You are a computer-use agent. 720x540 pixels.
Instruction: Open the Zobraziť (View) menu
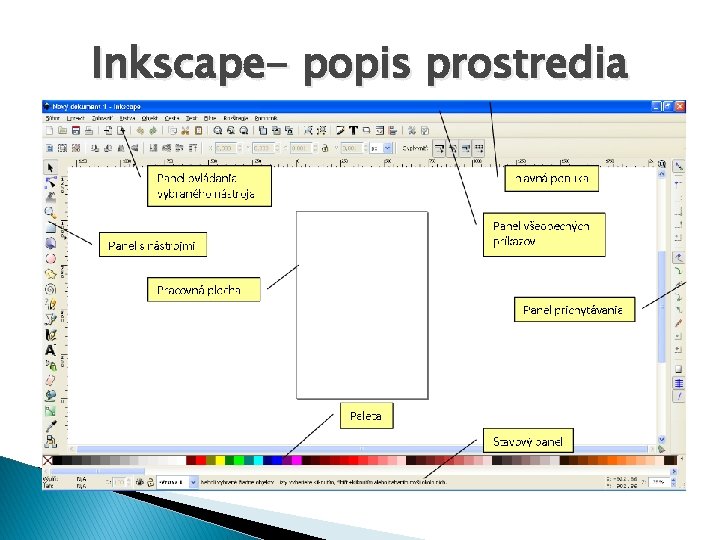click(101, 118)
